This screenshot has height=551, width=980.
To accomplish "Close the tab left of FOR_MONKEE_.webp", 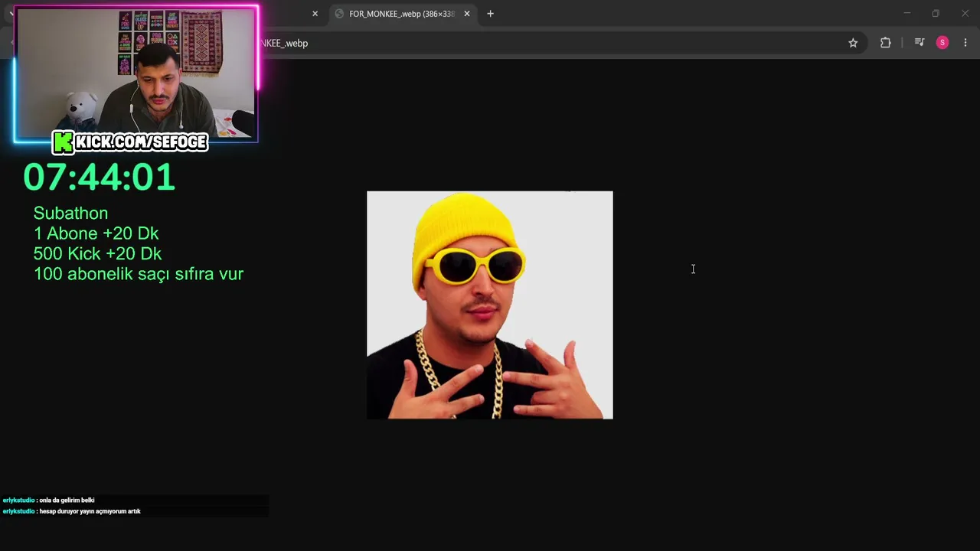I will [x=315, y=14].
